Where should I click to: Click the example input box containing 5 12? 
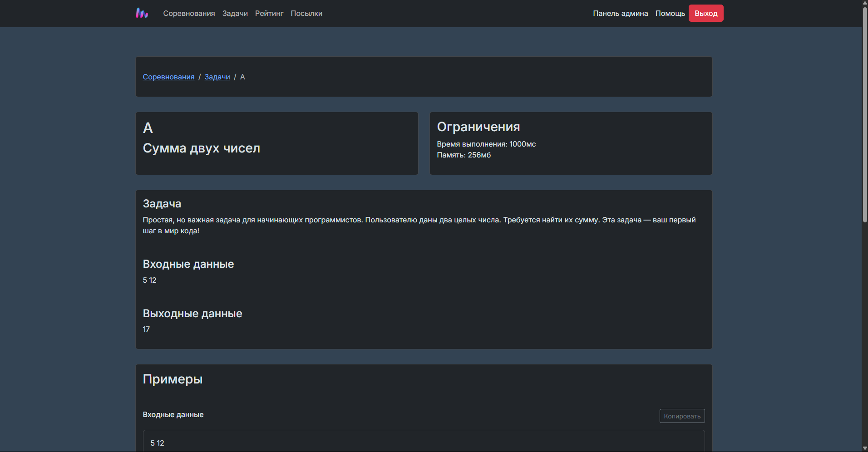pyautogui.click(x=423, y=442)
